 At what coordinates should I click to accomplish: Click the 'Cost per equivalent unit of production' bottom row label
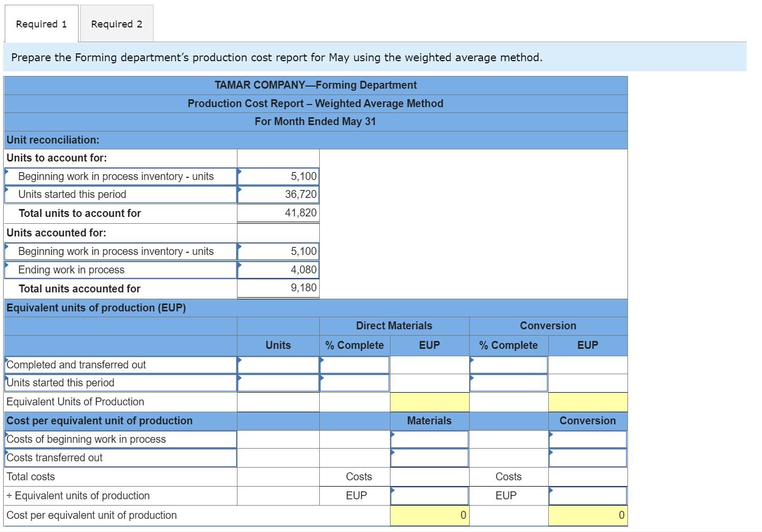[91, 515]
